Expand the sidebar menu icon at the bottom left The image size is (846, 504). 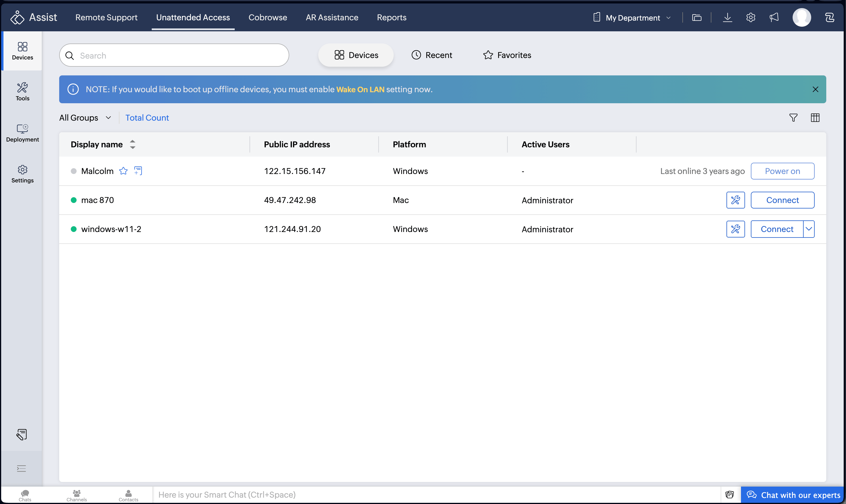click(21, 469)
